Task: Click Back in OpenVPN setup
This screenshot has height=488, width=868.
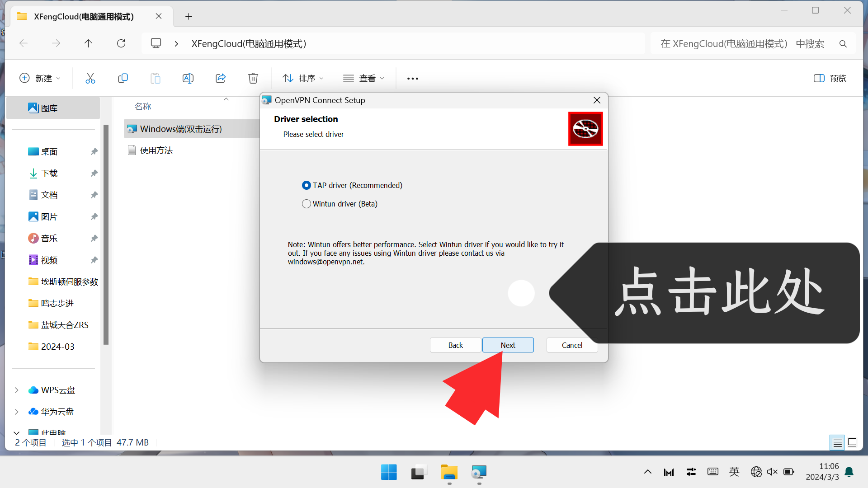Action: [x=455, y=345]
